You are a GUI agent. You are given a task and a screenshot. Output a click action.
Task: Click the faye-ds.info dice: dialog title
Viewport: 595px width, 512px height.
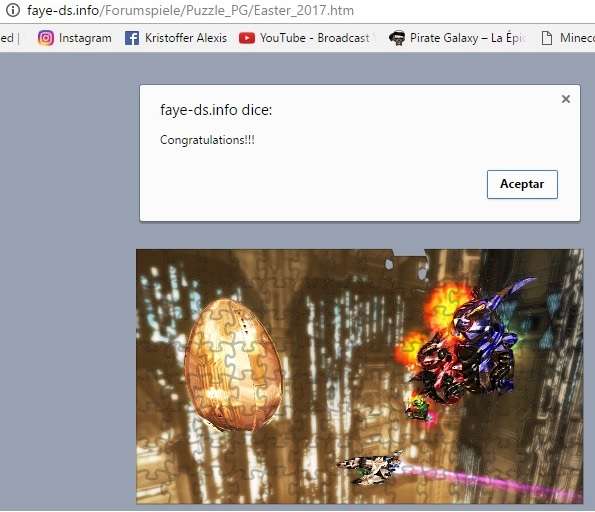point(216,110)
